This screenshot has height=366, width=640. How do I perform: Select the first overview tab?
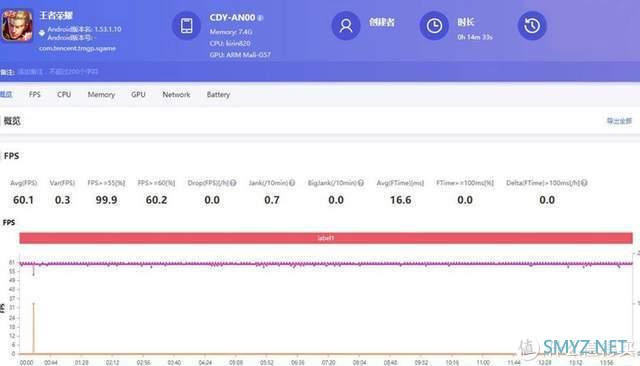(6, 94)
